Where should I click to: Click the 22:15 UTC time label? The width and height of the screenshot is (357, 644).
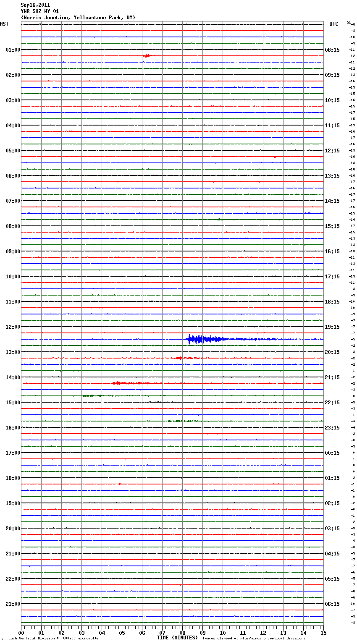[332, 402]
